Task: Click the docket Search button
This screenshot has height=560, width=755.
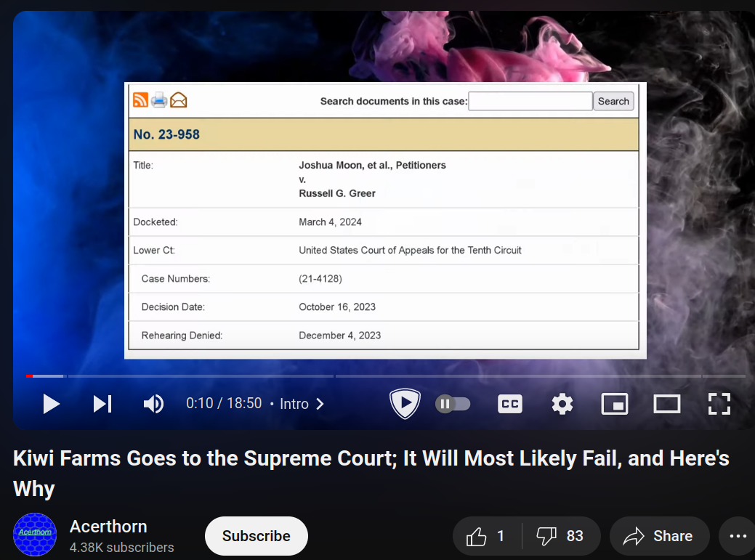Action: click(x=613, y=101)
